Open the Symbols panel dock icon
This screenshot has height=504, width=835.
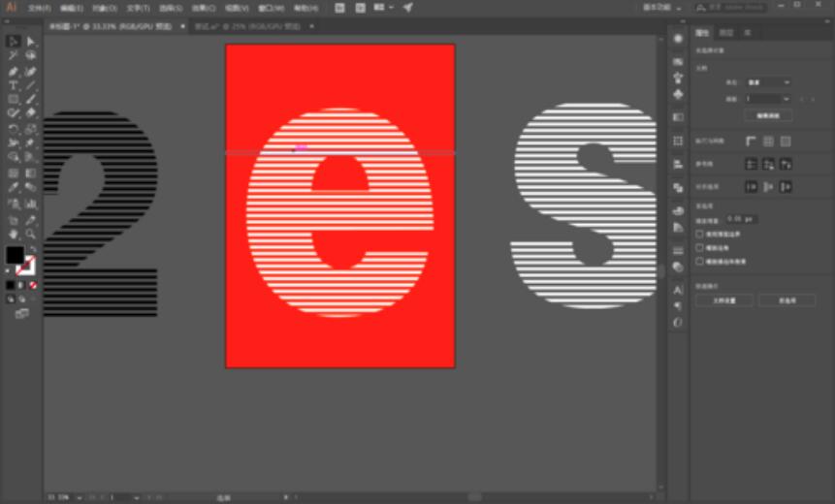click(x=678, y=94)
